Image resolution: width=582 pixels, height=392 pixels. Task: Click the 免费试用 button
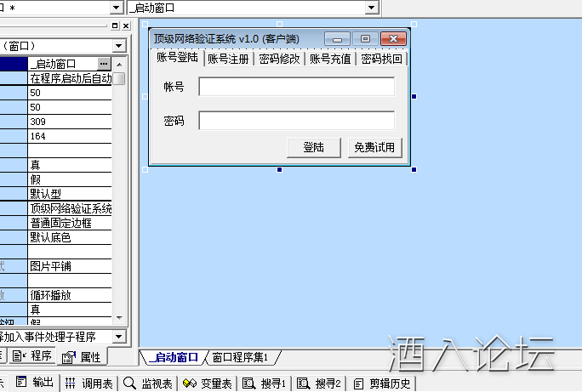[375, 148]
